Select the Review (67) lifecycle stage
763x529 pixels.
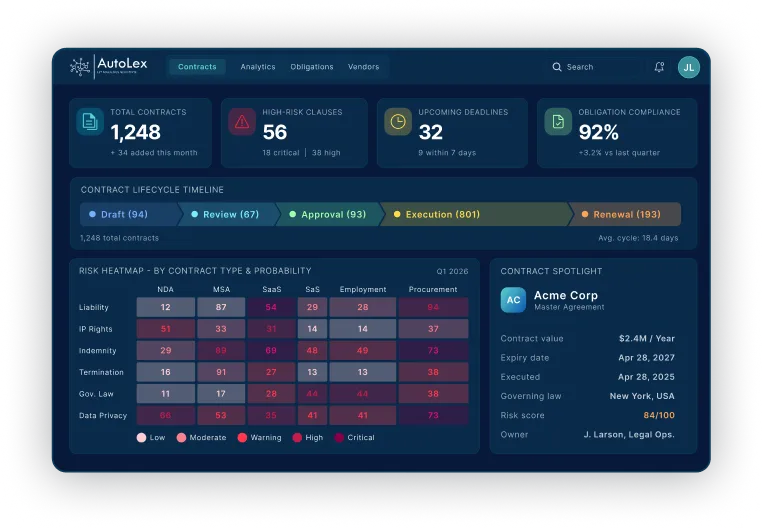click(229, 214)
